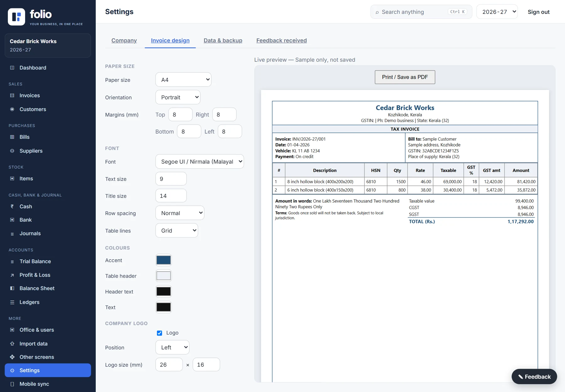Click the Bank sidebar icon

coord(12,220)
